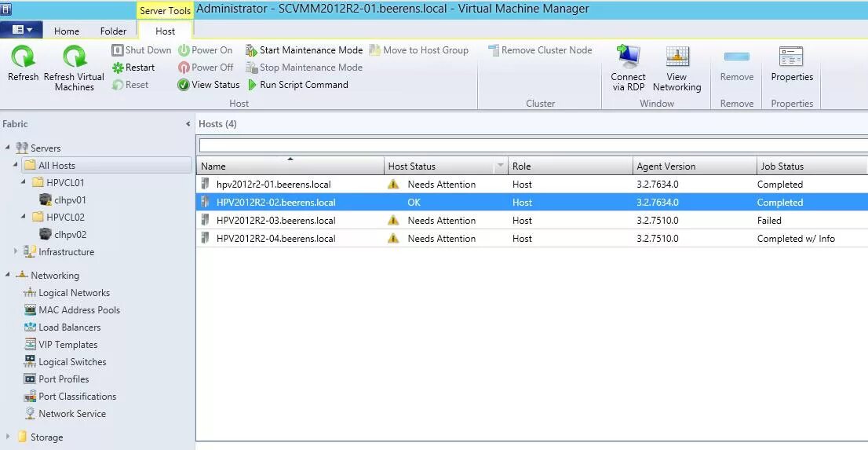Screen dimensions: 868x450
Task: Click the Failed job status cell
Action: click(769, 220)
